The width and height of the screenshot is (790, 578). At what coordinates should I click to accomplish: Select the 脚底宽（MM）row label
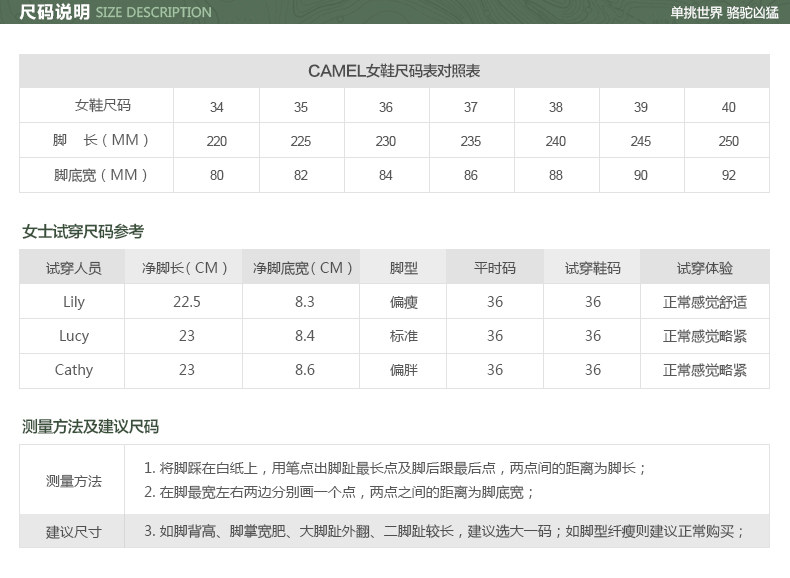101,175
